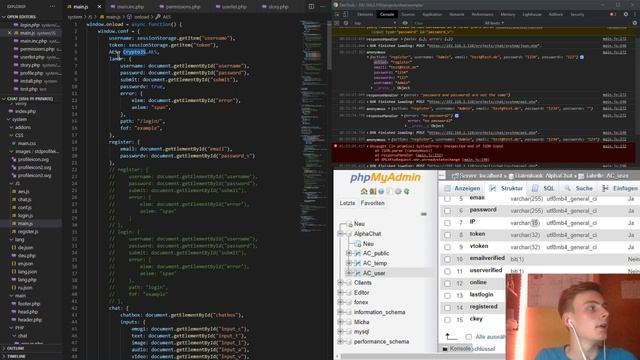This screenshot has height=360, width=640.
Task: Click the Anzeigen tab icon in phpMyAdmin
Action: pyautogui.click(x=447, y=188)
